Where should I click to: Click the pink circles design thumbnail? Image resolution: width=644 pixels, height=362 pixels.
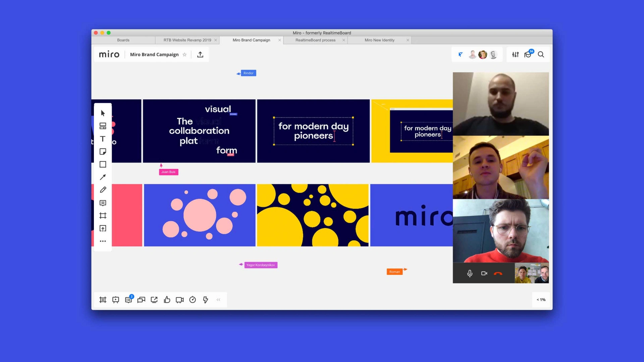coord(200,215)
